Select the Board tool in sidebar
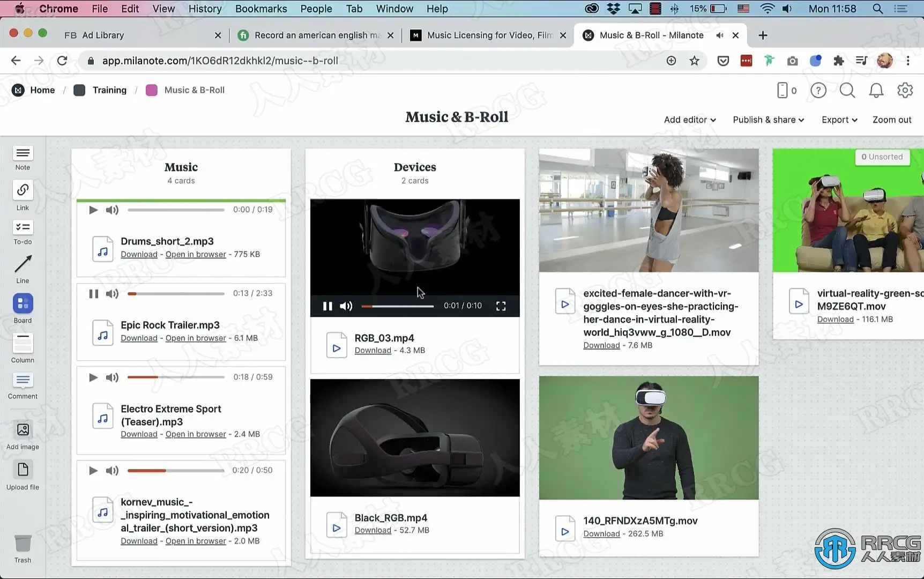924x579 pixels. tap(23, 309)
